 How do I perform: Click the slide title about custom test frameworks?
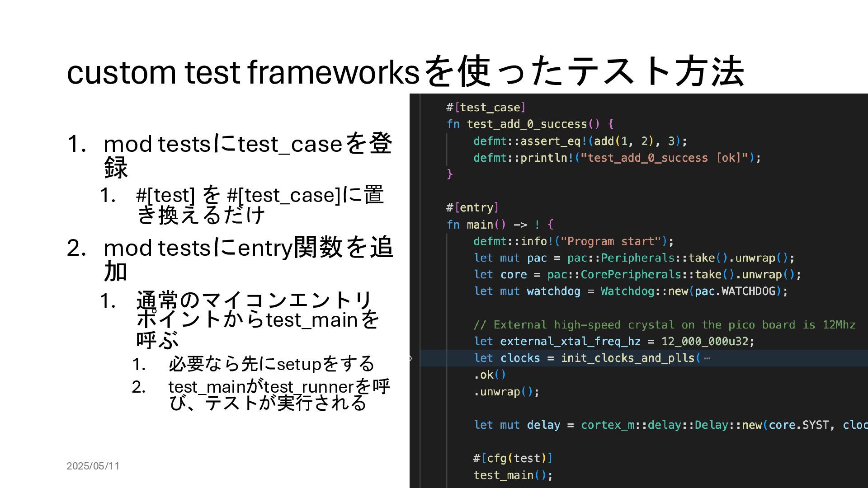click(406, 71)
